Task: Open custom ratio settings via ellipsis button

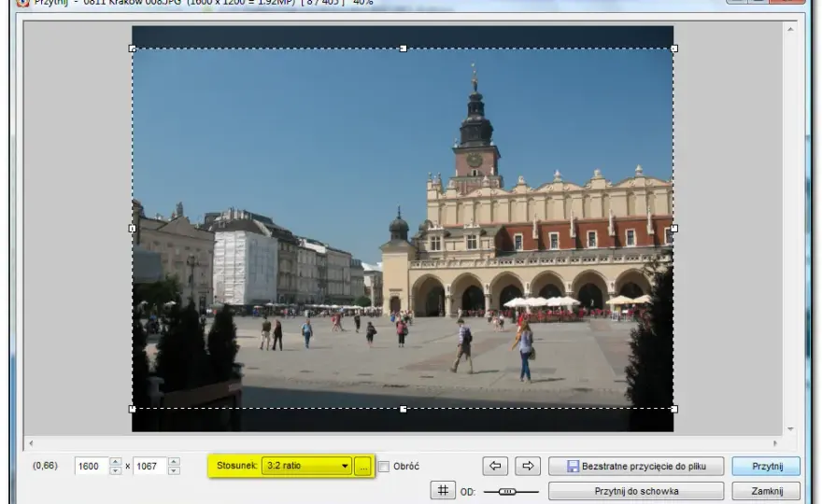Action: click(363, 466)
